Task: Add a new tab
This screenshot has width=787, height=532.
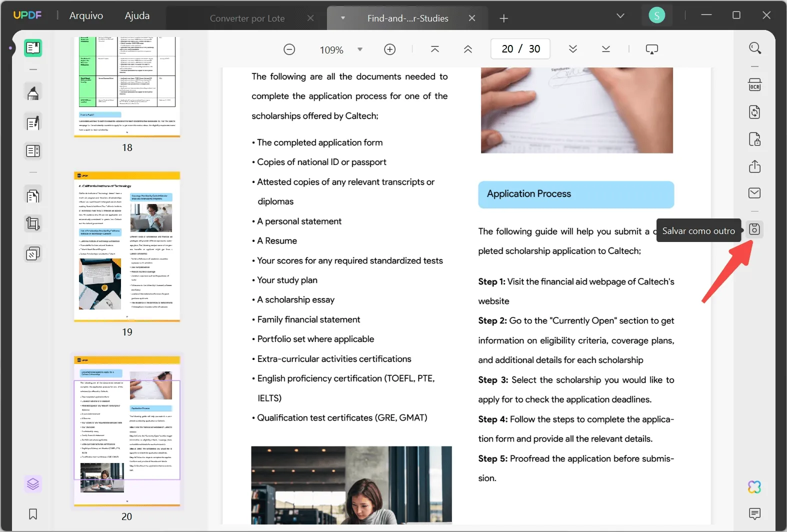Action: point(504,18)
